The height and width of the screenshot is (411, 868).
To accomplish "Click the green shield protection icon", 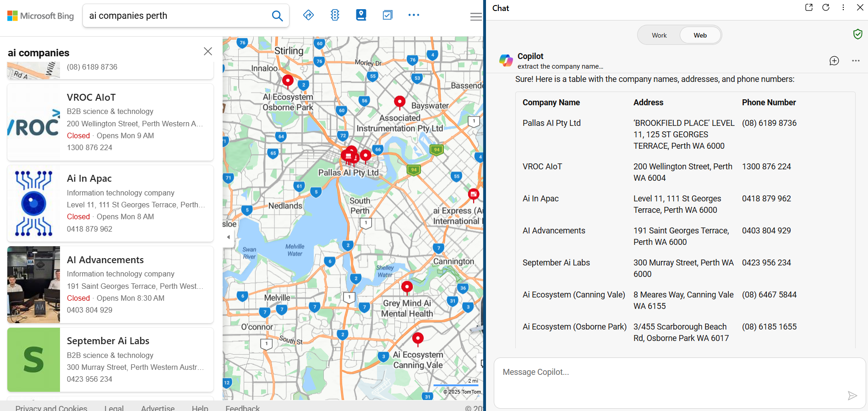I will point(858,34).
